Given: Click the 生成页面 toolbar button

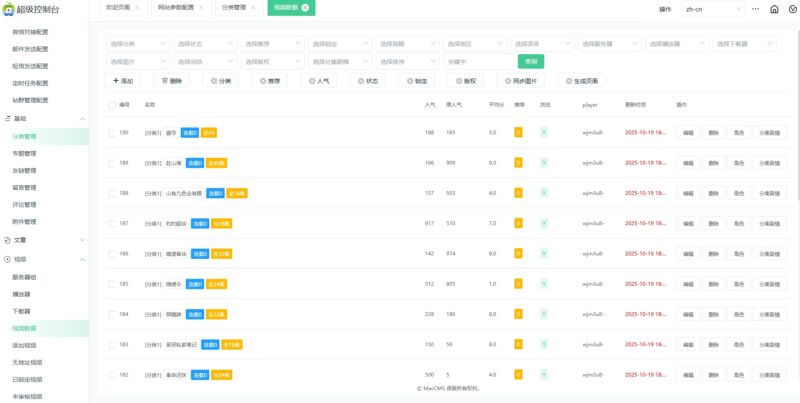Looking at the screenshot, I should (x=581, y=80).
